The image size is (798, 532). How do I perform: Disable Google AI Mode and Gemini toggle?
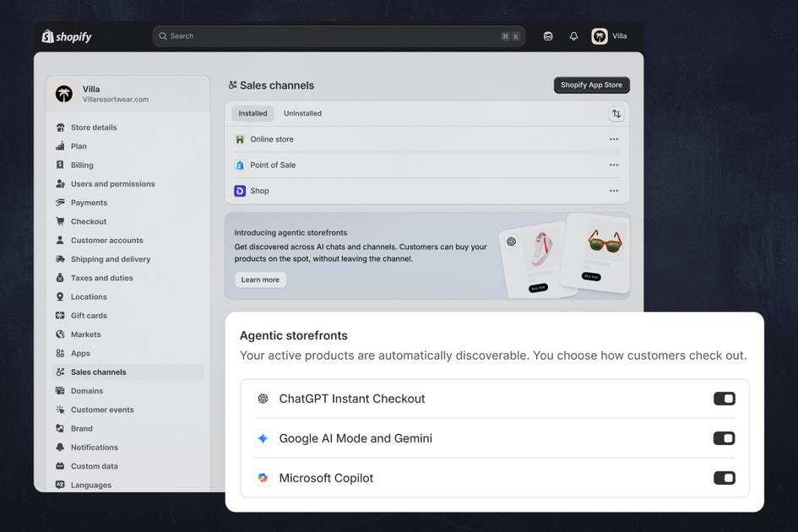tap(724, 438)
